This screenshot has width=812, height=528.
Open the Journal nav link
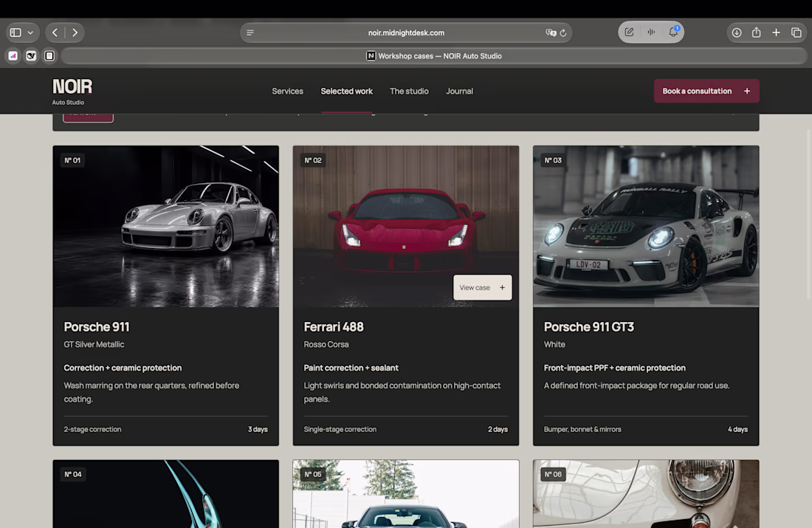[459, 91]
